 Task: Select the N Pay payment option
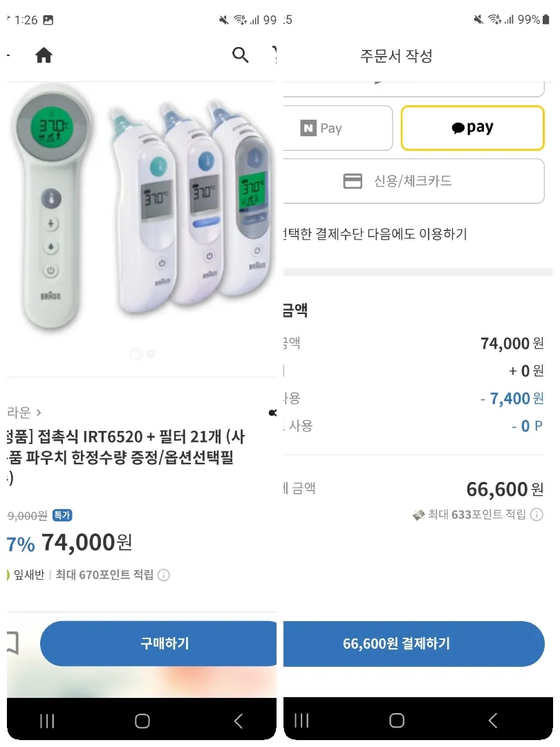coord(337,128)
